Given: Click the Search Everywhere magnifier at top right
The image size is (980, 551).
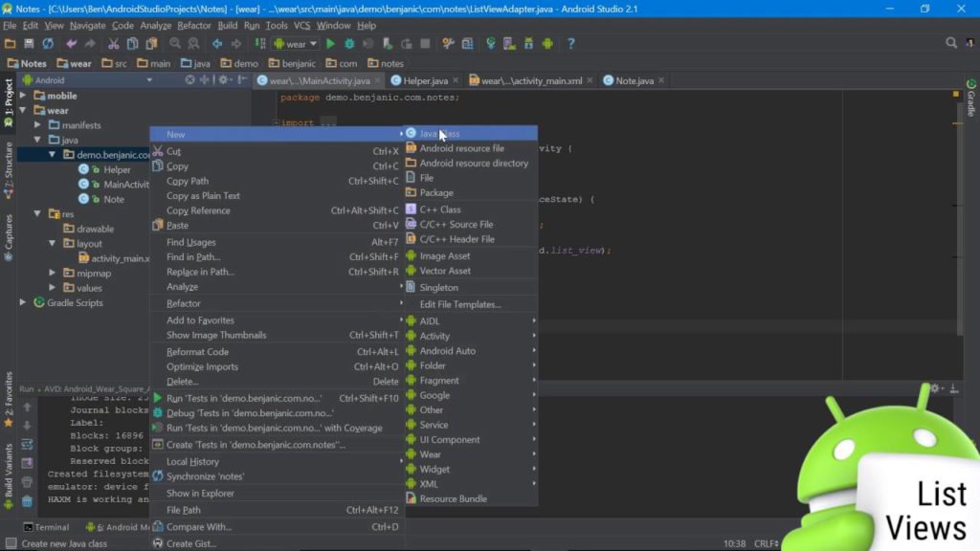Looking at the screenshot, I should (951, 43).
